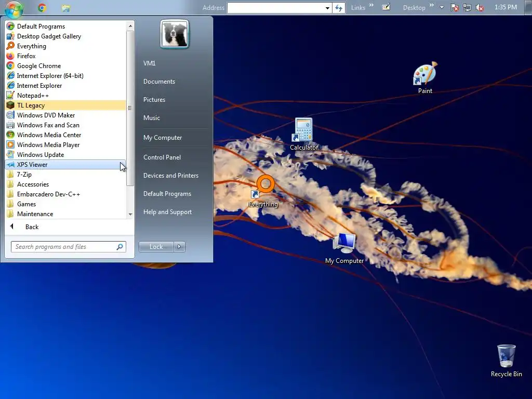This screenshot has height=399, width=532.
Task: Click the search magnifier button
Action: (x=120, y=247)
